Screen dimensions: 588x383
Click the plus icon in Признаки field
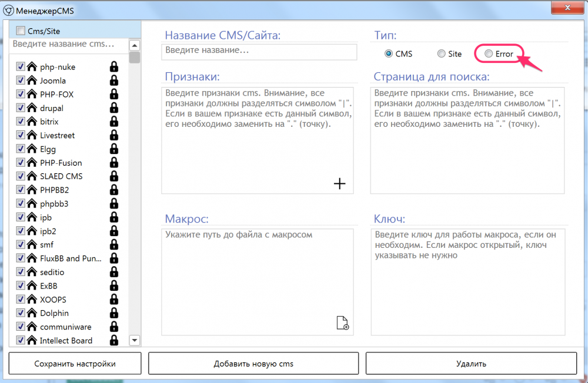(x=339, y=184)
